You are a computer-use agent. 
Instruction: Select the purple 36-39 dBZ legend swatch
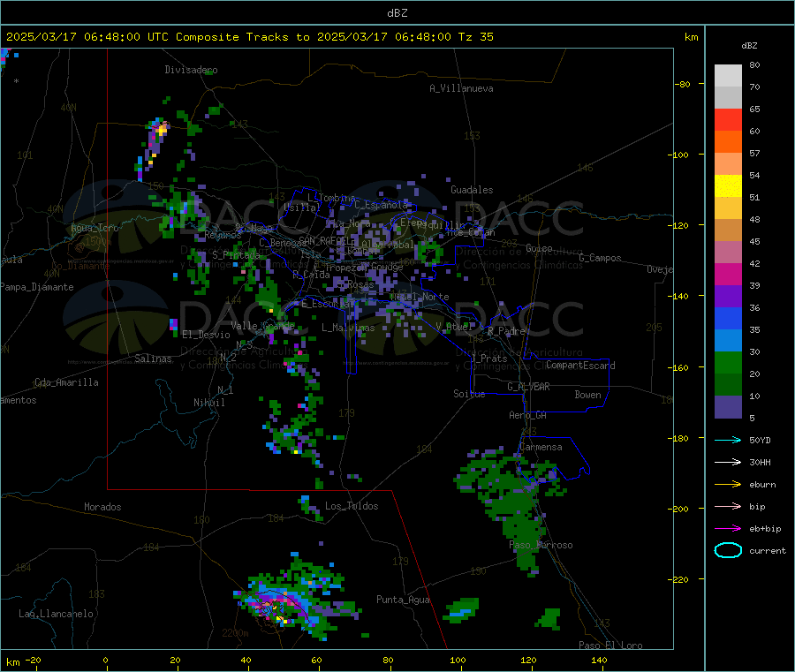click(x=728, y=297)
